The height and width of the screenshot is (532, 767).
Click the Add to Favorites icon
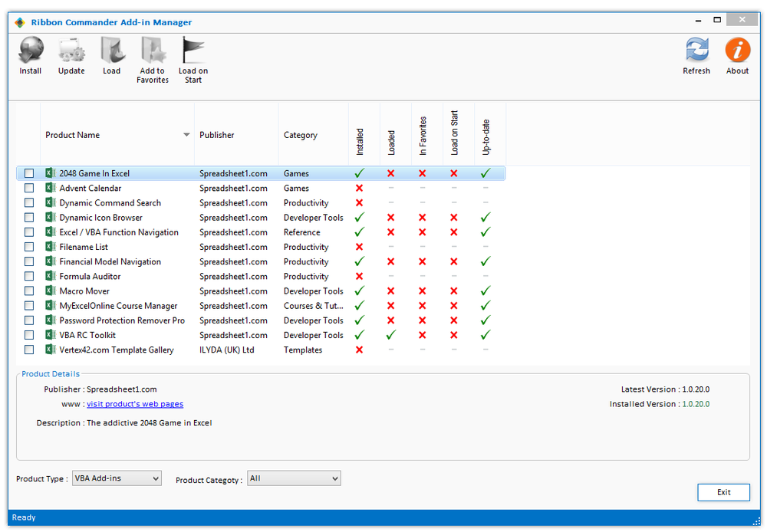pyautogui.click(x=153, y=51)
